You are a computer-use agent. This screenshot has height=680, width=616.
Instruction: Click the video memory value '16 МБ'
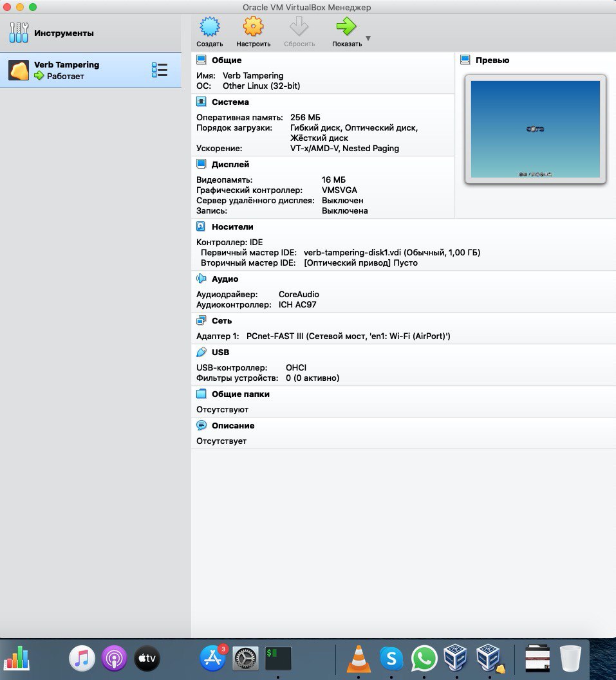(333, 179)
